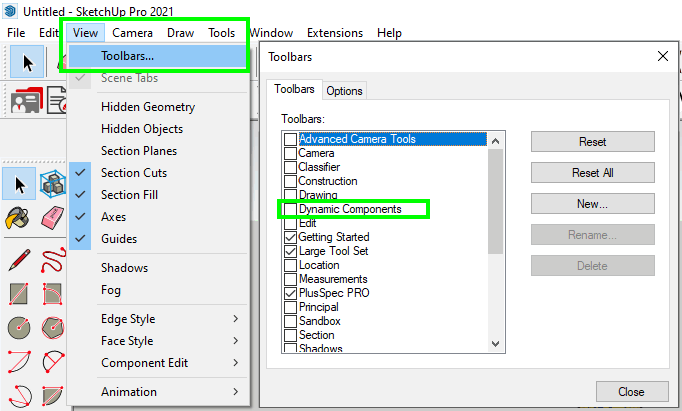Open the Draw menu

point(181,33)
